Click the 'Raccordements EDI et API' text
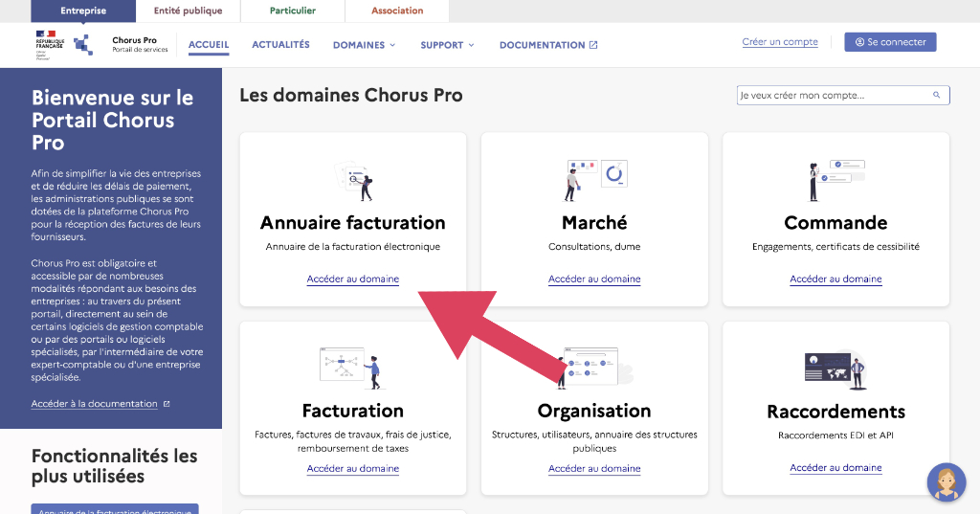 click(835, 436)
